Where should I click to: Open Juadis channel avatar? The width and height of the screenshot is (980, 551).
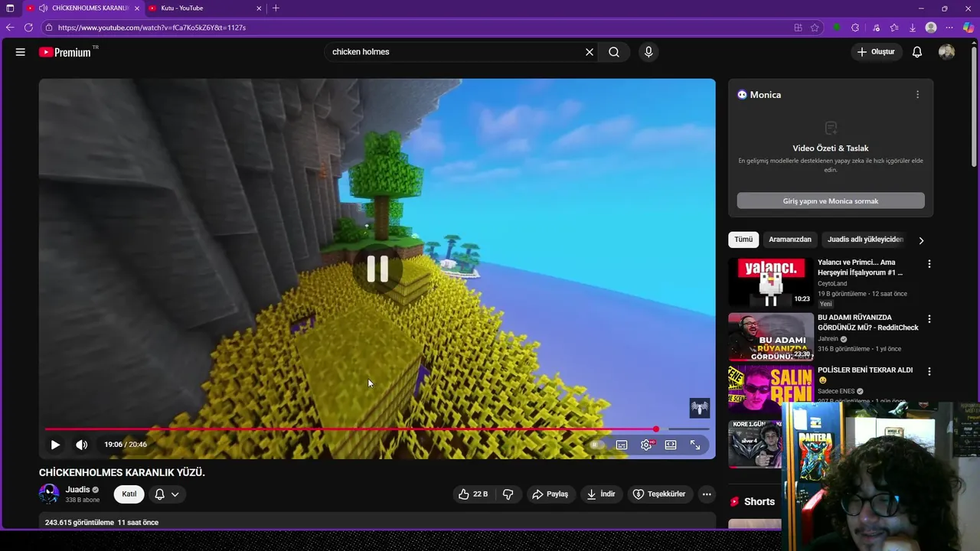point(49,494)
